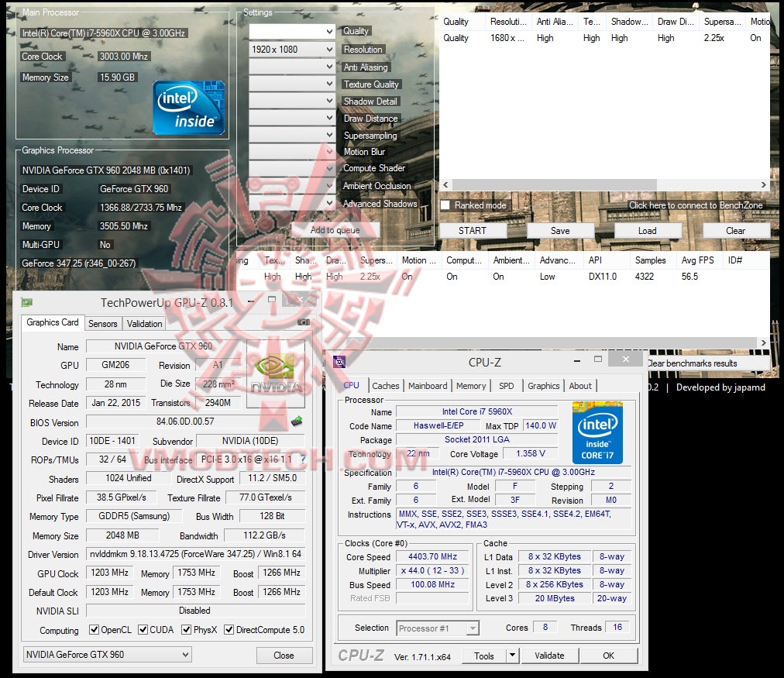Viewport: 784px width, 678px height.
Task: Click the GPU-Z title bar app icon
Action: (x=27, y=302)
